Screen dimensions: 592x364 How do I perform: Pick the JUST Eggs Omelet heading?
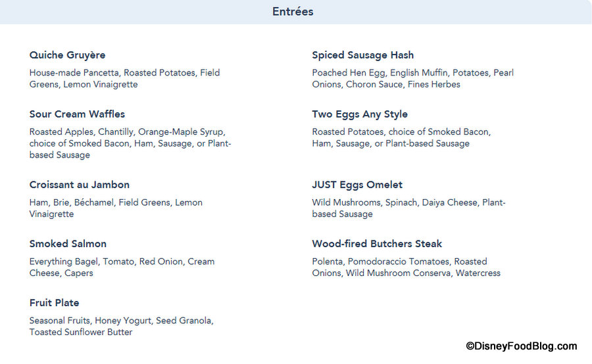tap(357, 185)
